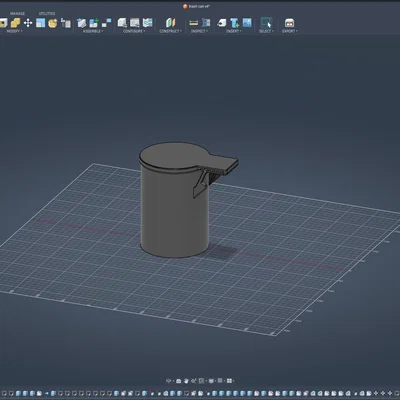Viewport: 400px width, 400px height.
Task: Click the Export 3D print icon
Action: click(x=289, y=23)
